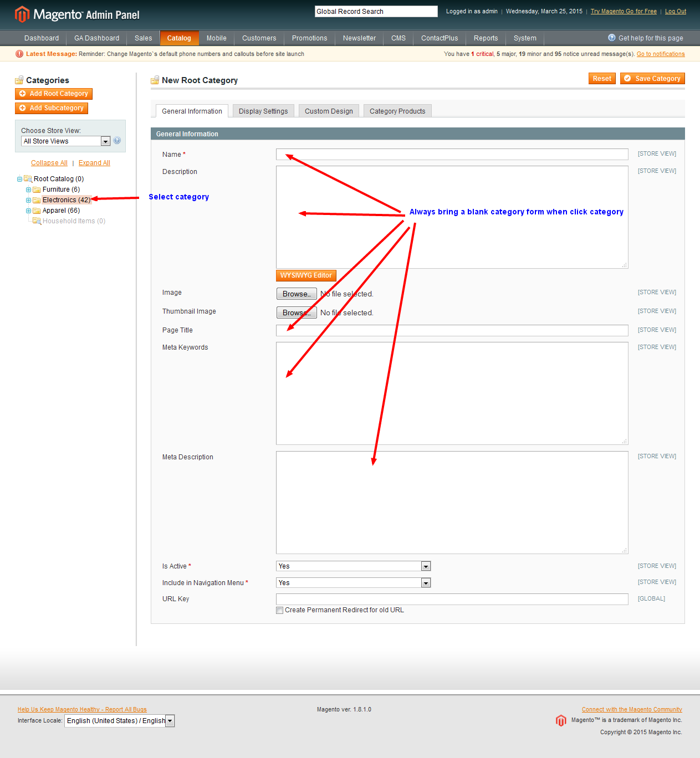Select Household Items (0) in tree

pyautogui.click(x=74, y=221)
